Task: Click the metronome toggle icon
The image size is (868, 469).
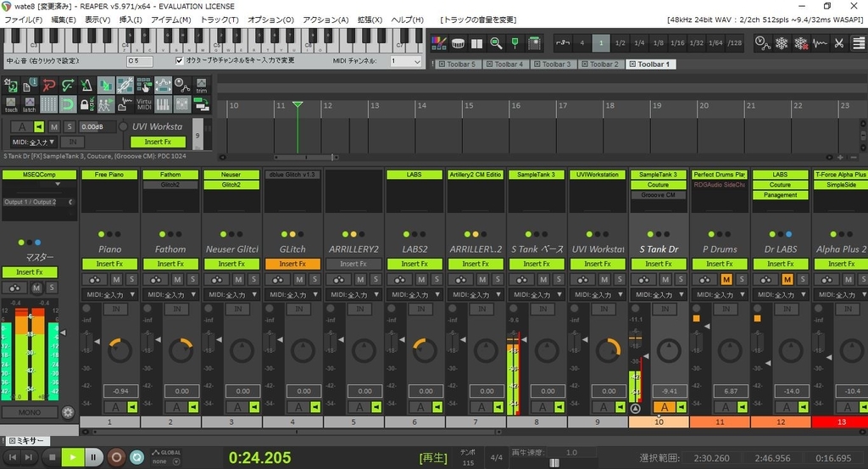Action: pos(86,86)
